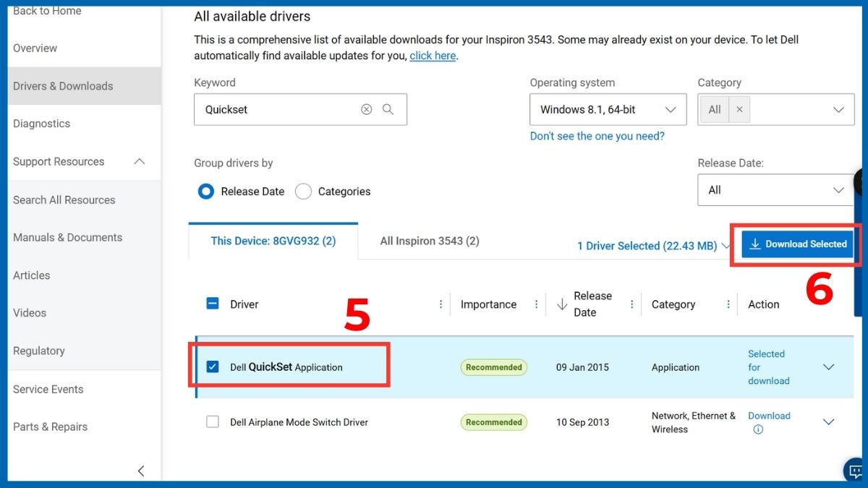The width and height of the screenshot is (868, 488).
Task: Switch to This Device: 8GVG932 tab
Action: pos(273,241)
